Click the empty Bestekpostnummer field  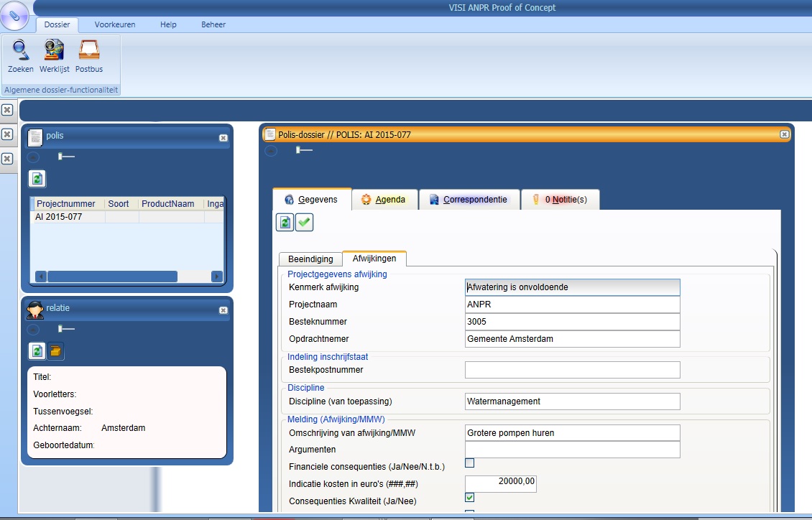pos(572,370)
